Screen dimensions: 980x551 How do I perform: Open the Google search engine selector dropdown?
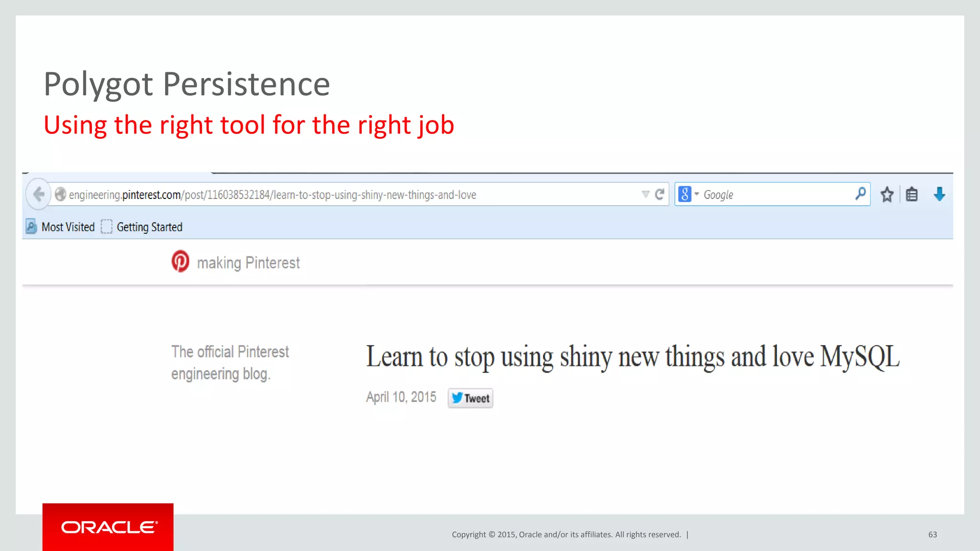point(688,194)
